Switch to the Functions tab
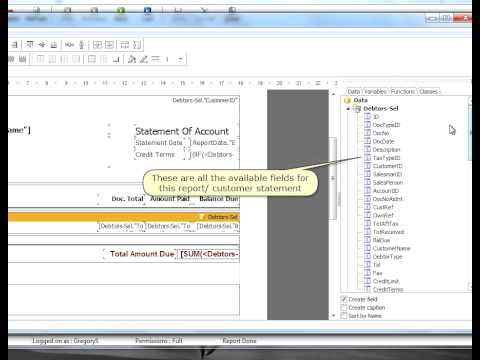The image size is (480, 360). click(403, 91)
